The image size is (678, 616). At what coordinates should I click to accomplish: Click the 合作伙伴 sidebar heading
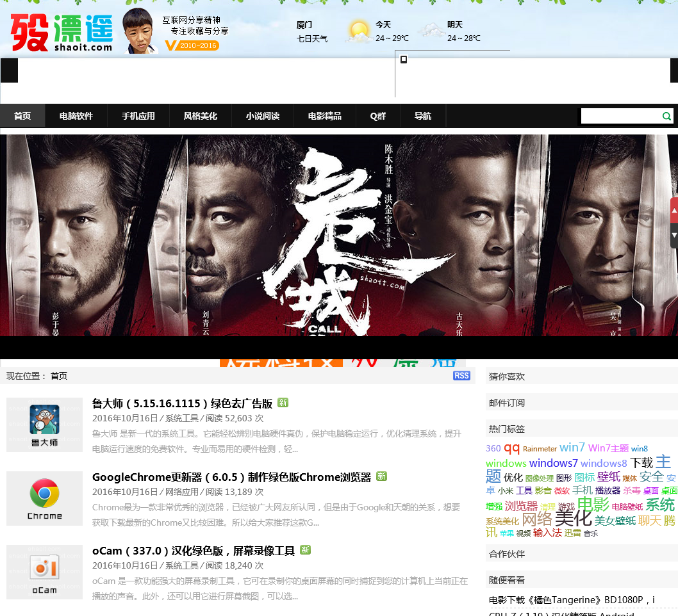coord(507,554)
